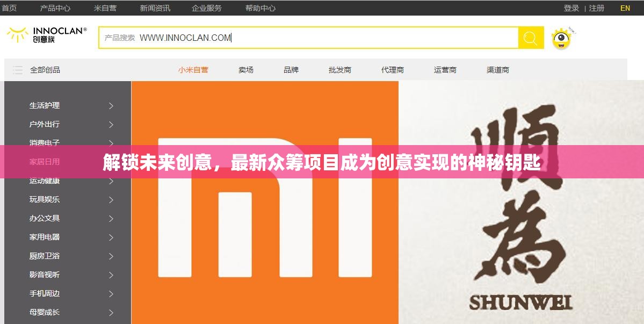This screenshot has height=324, width=644.
Task: Expand the 办公文具 category arrow
Action: pyautogui.click(x=111, y=219)
